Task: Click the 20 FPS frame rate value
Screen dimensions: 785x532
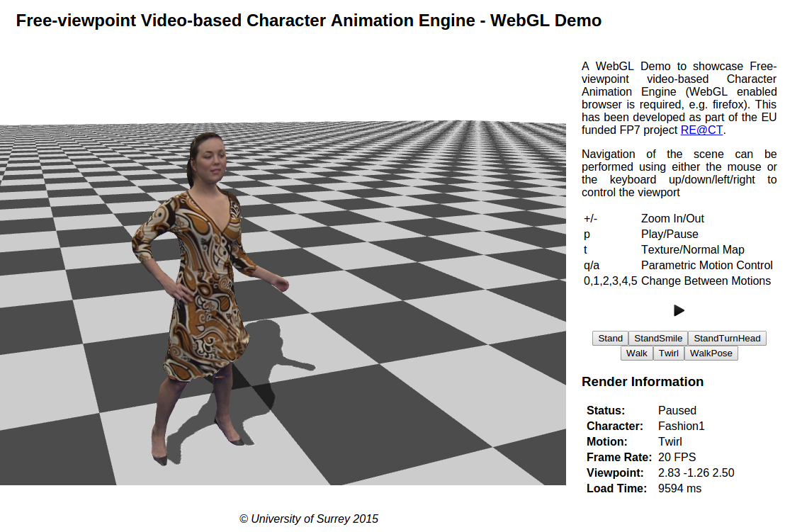Action: [677, 458]
